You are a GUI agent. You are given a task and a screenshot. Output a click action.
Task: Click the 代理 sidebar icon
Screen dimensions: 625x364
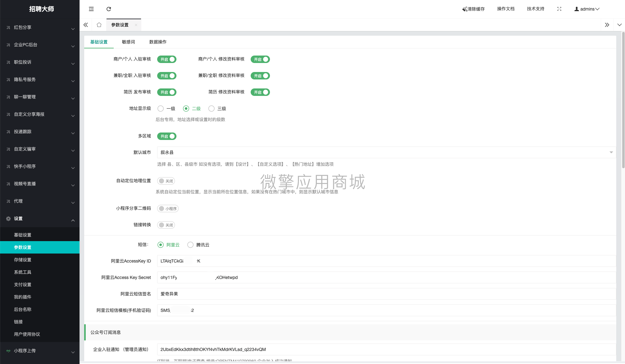pos(8,201)
